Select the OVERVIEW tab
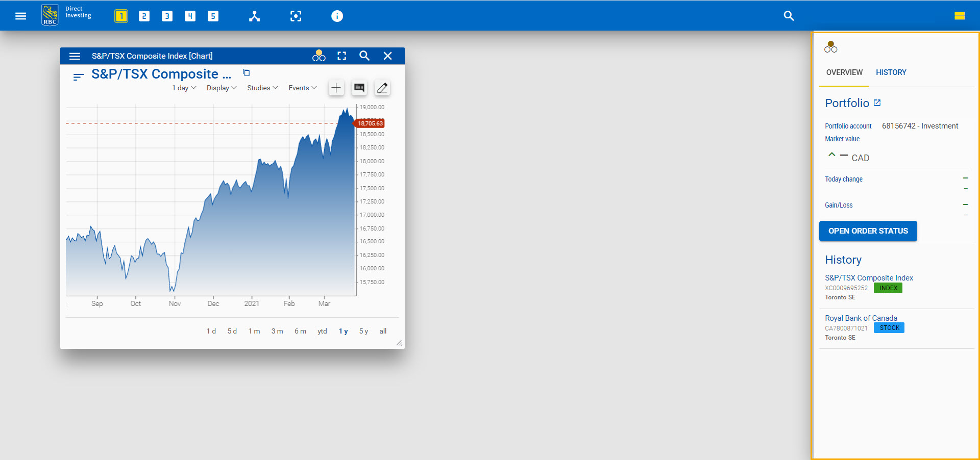The width and height of the screenshot is (980, 460). click(844, 72)
